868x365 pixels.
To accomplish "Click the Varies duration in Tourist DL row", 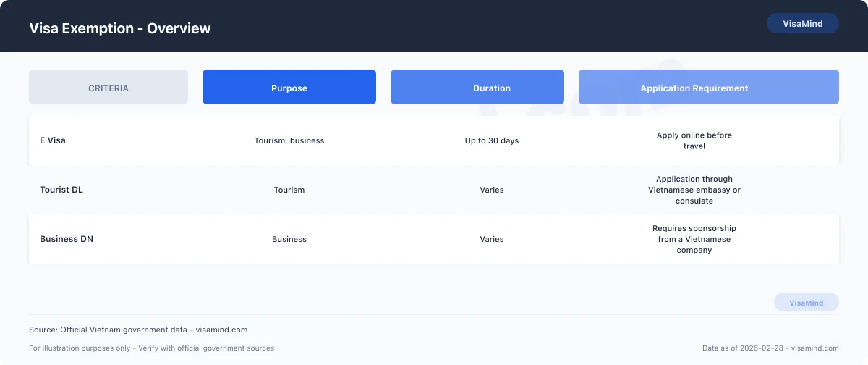I will (492, 190).
